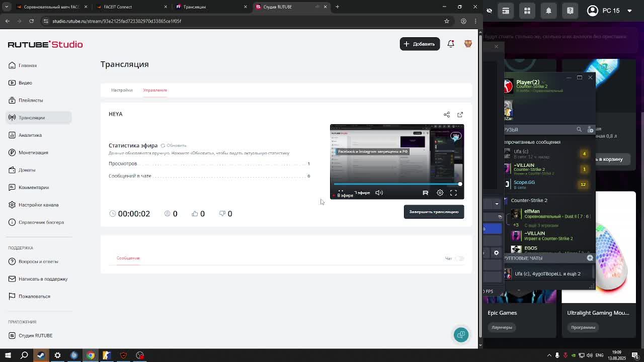The image size is (644, 362).
Task: Open Windows Start menu
Action: [8, 355]
